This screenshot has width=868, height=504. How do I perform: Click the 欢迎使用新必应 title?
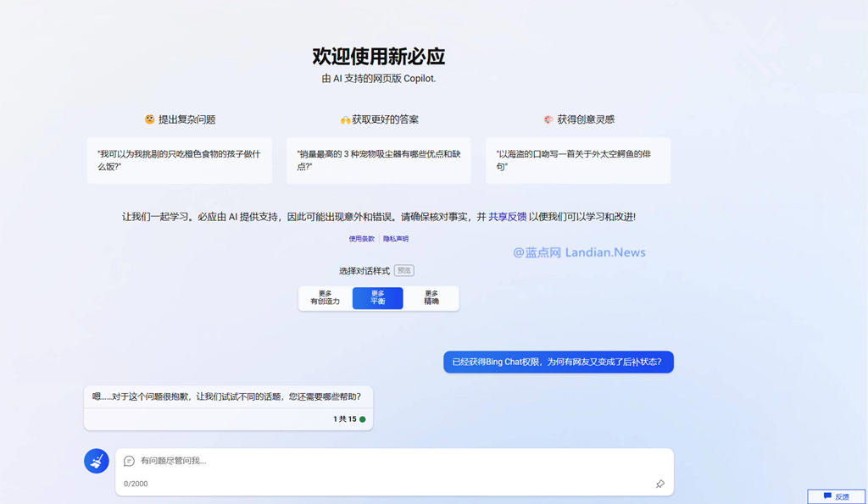pyautogui.click(x=379, y=57)
